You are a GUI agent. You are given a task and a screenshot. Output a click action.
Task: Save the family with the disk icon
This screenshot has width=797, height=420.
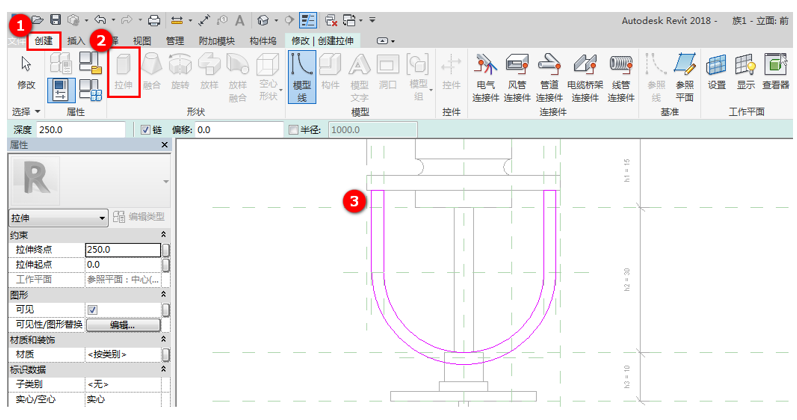coord(55,20)
